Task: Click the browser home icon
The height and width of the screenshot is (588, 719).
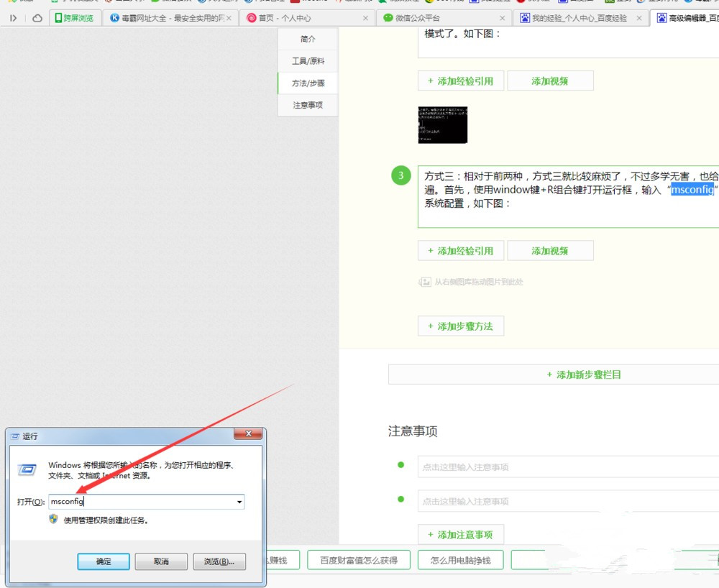Action: pos(38,18)
